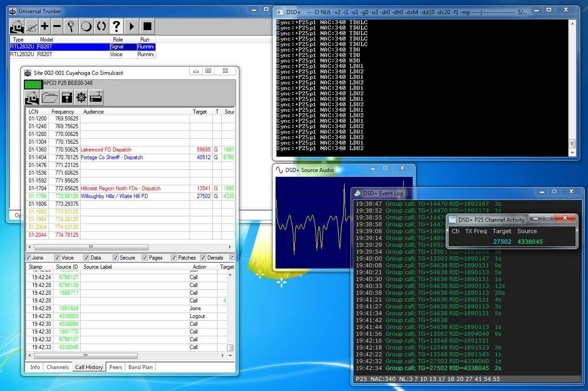The width and height of the screenshot is (588, 391).
Task: Click the refresh arrows icon in Universal Trunker
Action: [101, 26]
